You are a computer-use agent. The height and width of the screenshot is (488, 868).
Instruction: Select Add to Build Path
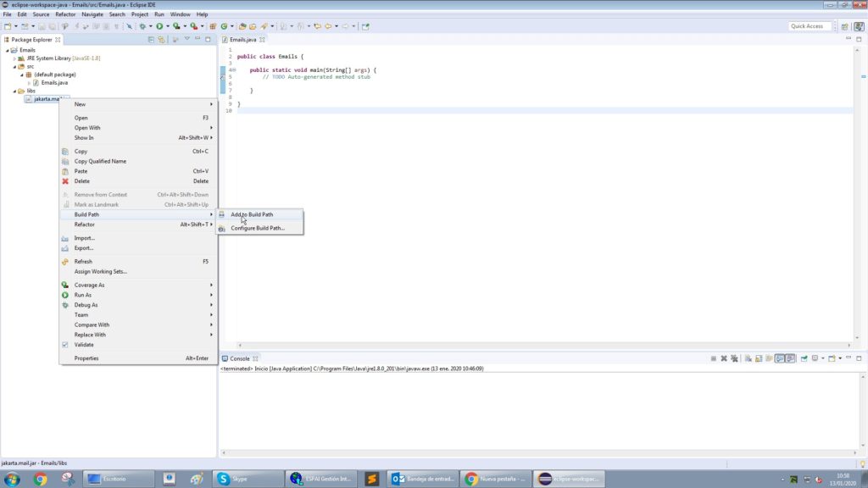252,214
